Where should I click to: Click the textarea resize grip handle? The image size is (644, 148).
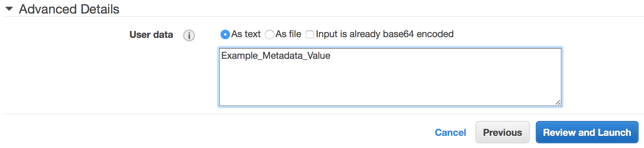click(558, 102)
